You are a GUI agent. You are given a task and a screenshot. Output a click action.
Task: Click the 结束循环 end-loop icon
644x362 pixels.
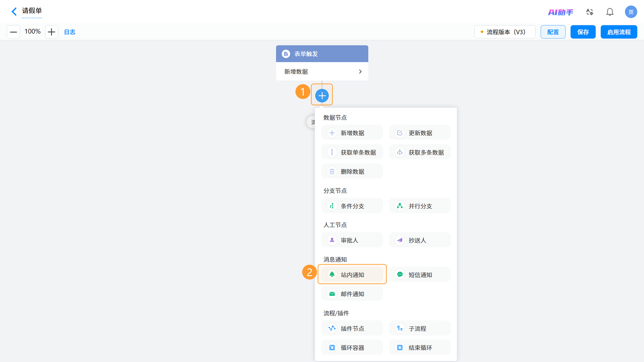pyautogui.click(x=399, y=348)
